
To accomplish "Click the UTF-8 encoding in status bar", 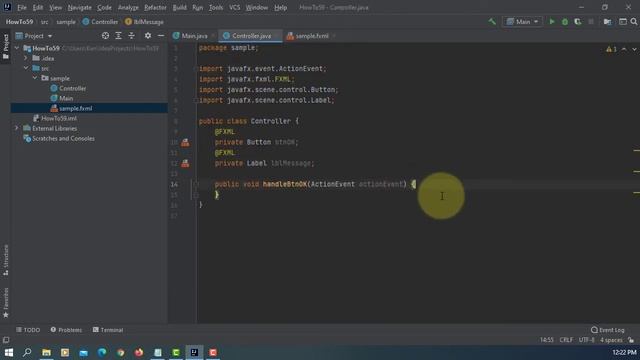I will (x=587, y=340).
